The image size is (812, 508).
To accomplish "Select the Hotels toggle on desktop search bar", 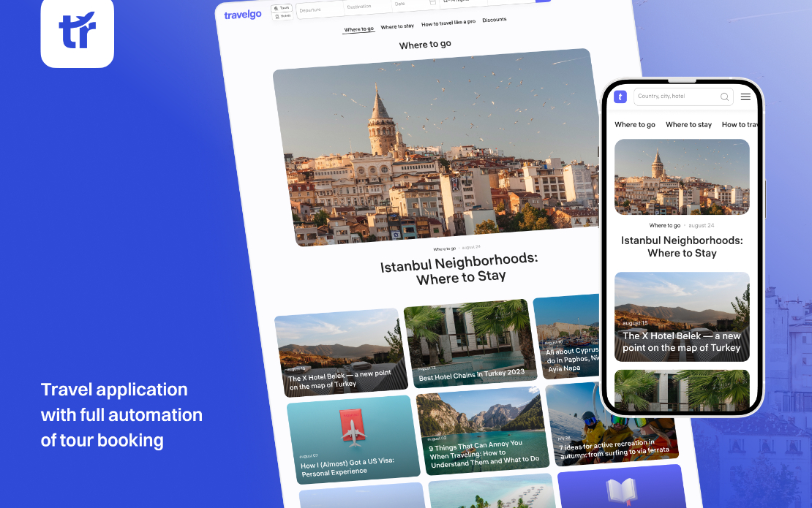I will tap(283, 17).
